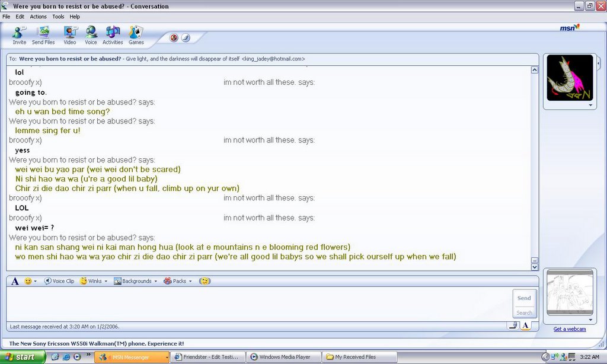Launch Games from the toolbar
This screenshot has width=607, height=364.
click(x=136, y=35)
